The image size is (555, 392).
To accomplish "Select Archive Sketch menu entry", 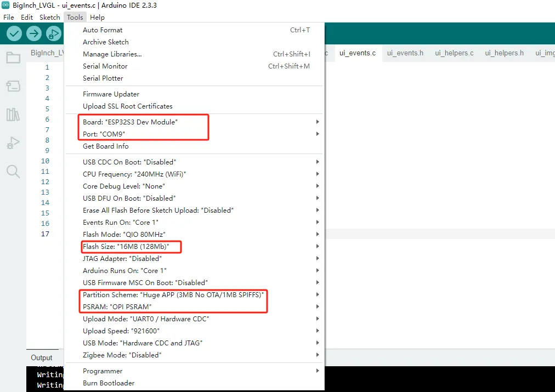I will pos(194,42).
